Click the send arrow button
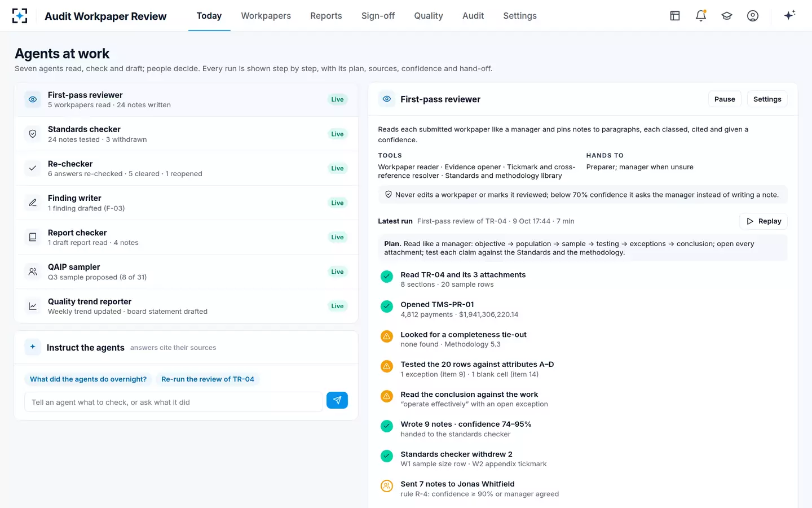The width and height of the screenshot is (812, 508). tap(337, 400)
